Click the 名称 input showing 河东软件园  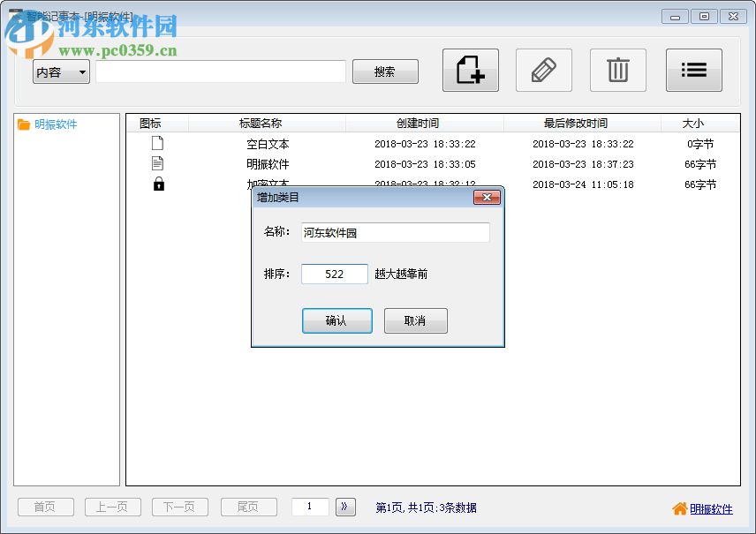pyautogui.click(x=394, y=232)
